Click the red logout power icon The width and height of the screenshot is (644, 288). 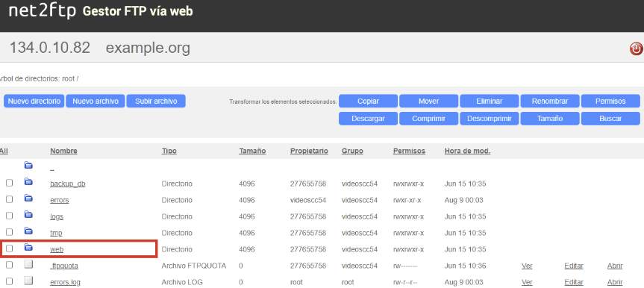(x=636, y=49)
